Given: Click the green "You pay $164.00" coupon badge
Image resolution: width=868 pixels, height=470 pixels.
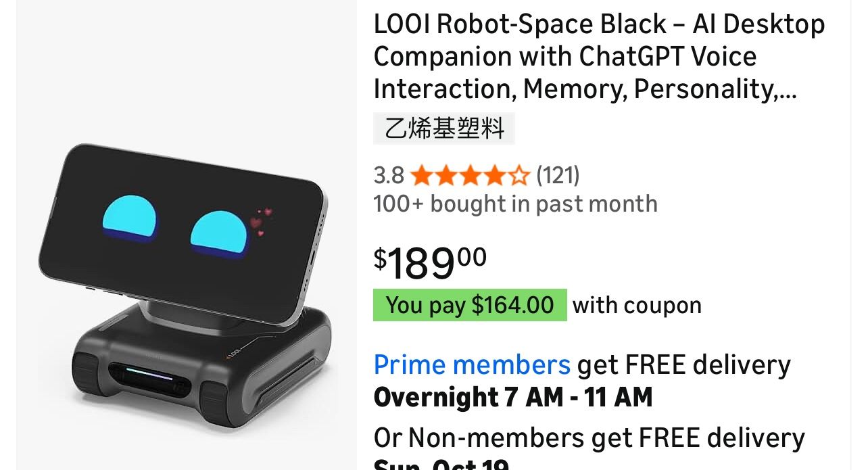Looking at the screenshot, I should 470,305.
